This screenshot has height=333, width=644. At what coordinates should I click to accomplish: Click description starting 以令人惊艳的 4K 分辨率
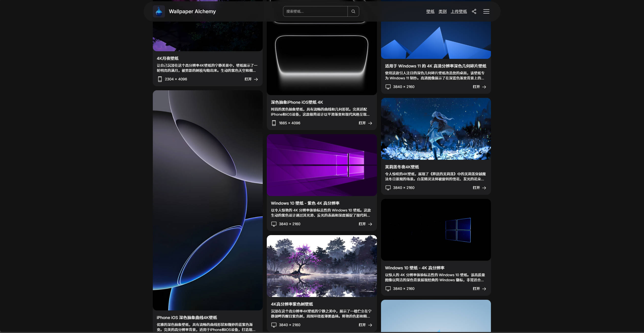tap(321, 213)
